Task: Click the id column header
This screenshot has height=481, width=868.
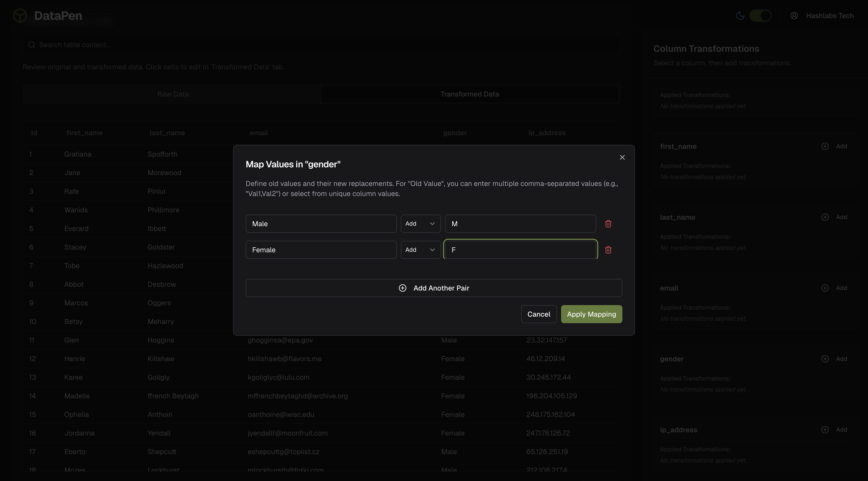Action: coord(34,133)
